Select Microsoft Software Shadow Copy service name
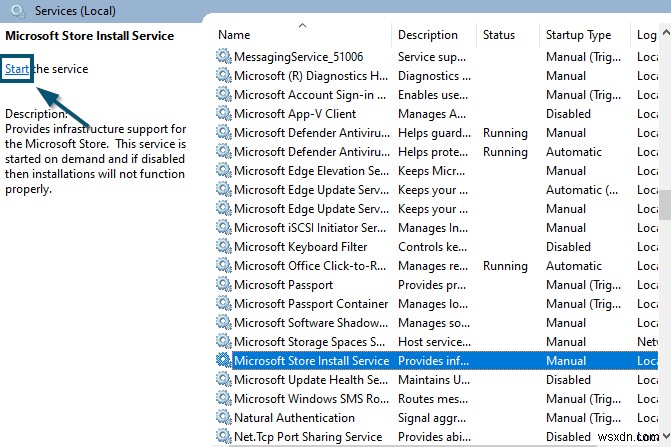 click(311, 323)
